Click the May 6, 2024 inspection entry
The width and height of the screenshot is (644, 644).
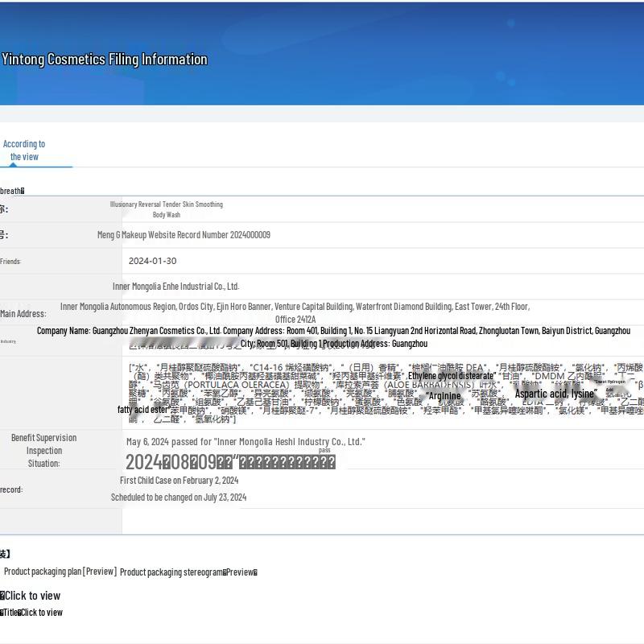coord(246,442)
